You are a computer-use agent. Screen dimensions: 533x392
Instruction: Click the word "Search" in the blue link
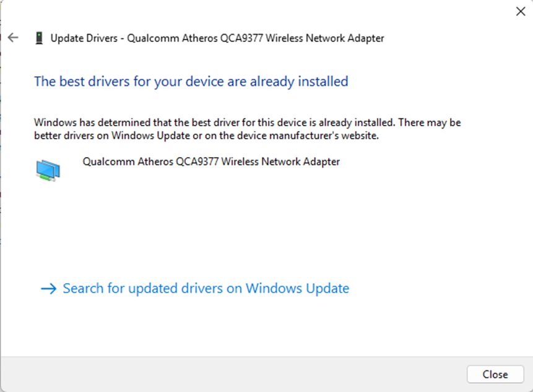(x=84, y=289)
